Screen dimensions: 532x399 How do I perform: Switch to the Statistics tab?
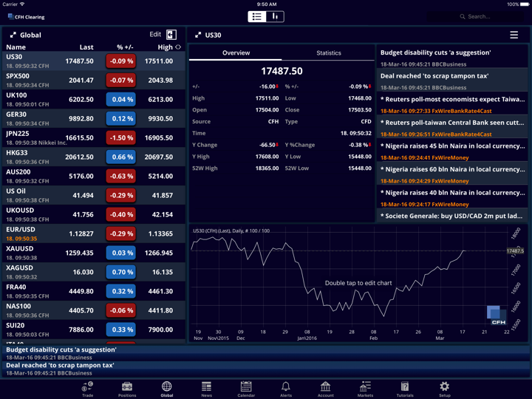point(329,53)
